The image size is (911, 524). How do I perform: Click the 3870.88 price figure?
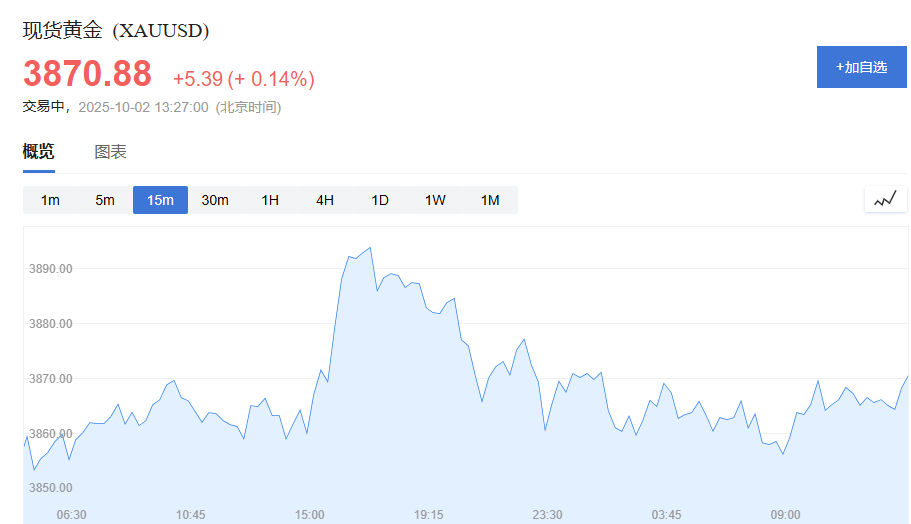pyautogui.click(x=87, y=74)
